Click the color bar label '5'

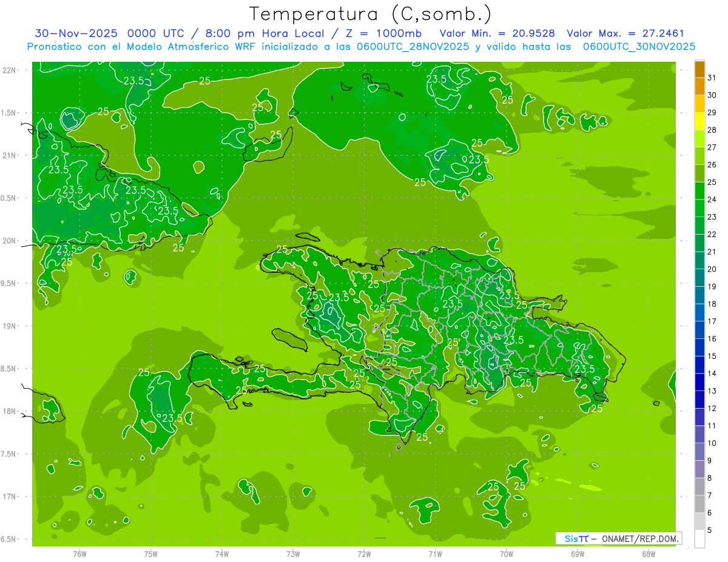click(710, 530)
